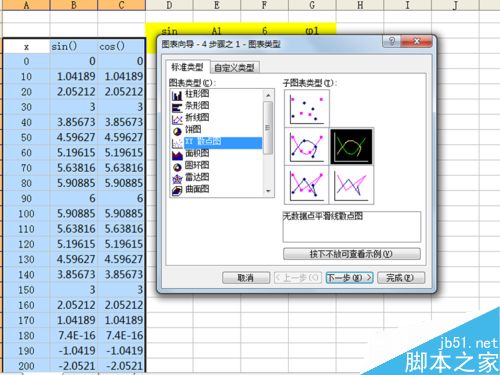Open the help button in dialog title bar
This screenshot has height=375, width=500.
(x=392, y=41)
